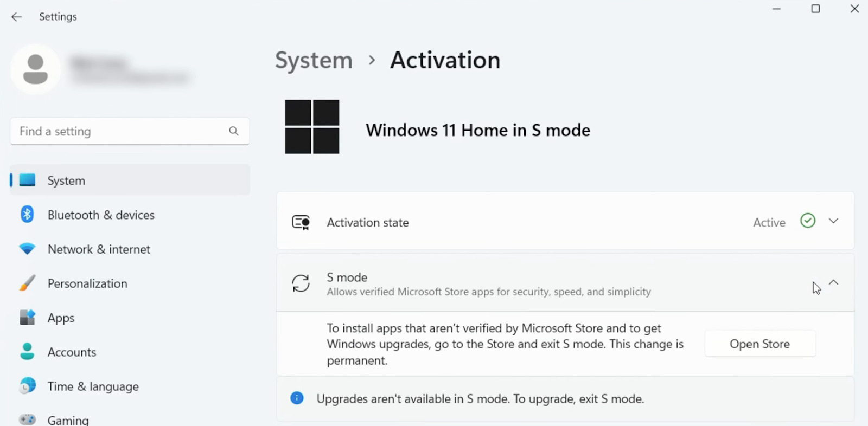Click the Windows logo image

point(312,127)
